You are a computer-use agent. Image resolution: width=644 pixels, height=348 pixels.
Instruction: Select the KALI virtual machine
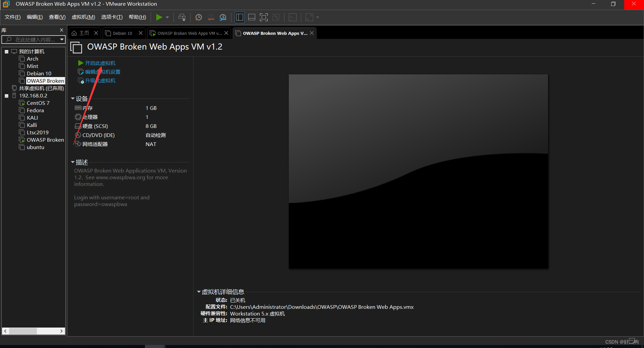[x=32, y=118]
